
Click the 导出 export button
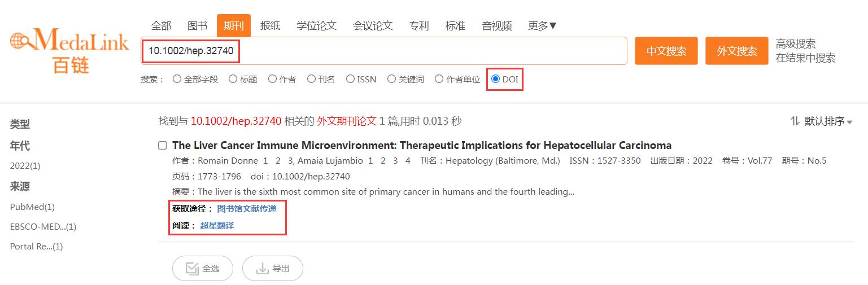pos(273,268)
